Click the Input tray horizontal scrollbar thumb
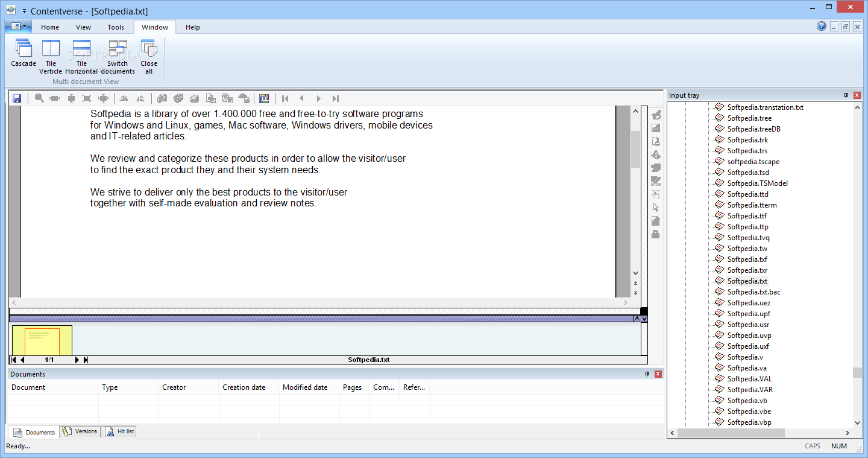The width and height of the screenshot is (868, 458). pos(731,433)
